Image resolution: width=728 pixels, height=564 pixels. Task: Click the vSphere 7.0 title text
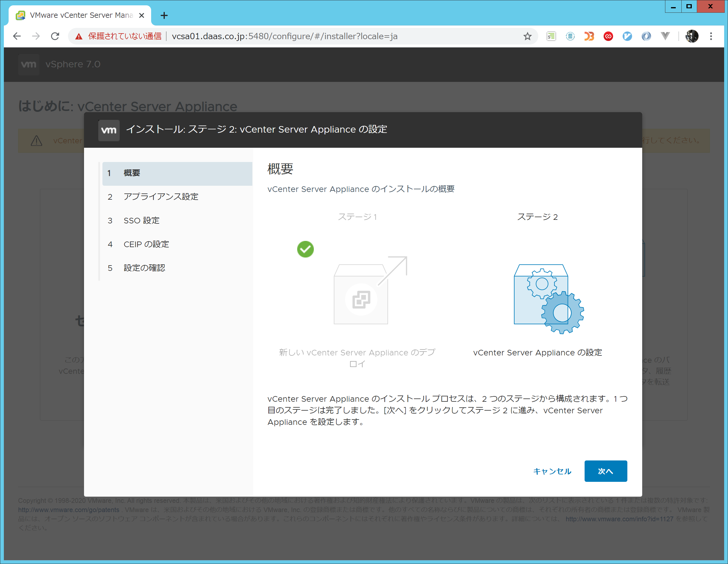tap(73, 64)
